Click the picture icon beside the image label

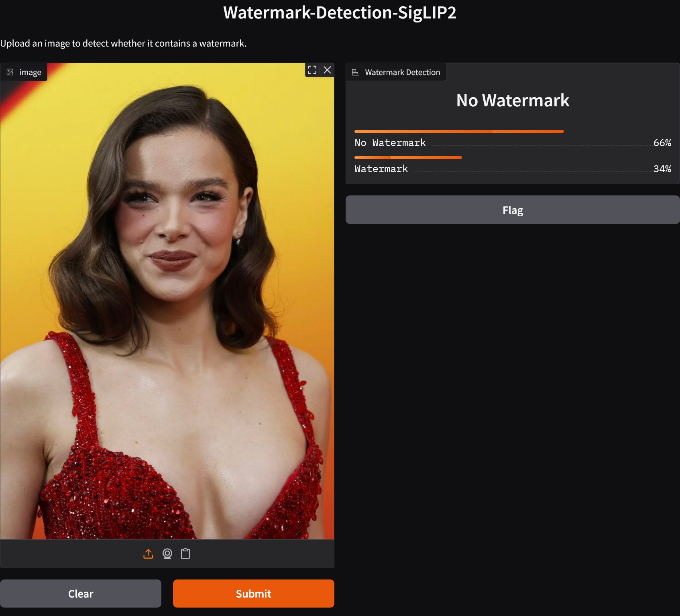point(10,72)
